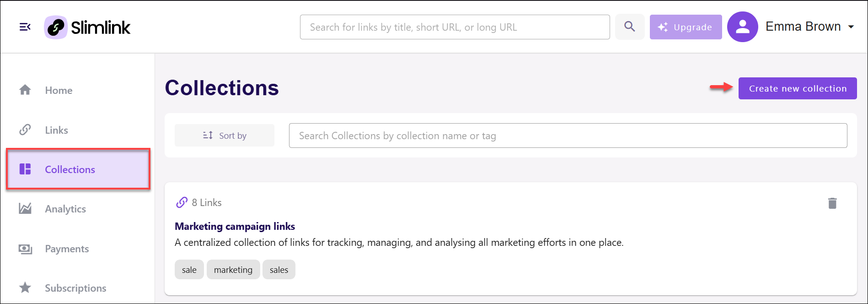Click the marketing tag chip
868x304 pixels.
click(233, 270)
